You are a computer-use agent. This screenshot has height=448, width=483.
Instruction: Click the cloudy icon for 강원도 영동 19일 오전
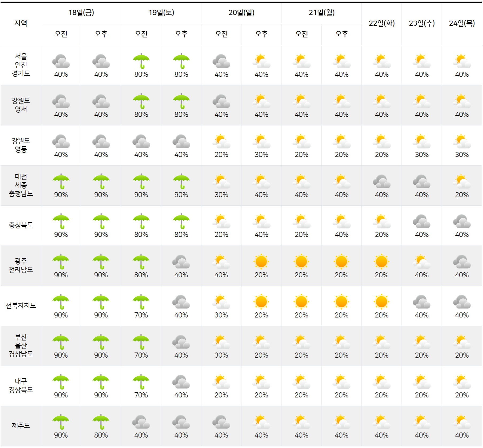[x=141, y=141]
